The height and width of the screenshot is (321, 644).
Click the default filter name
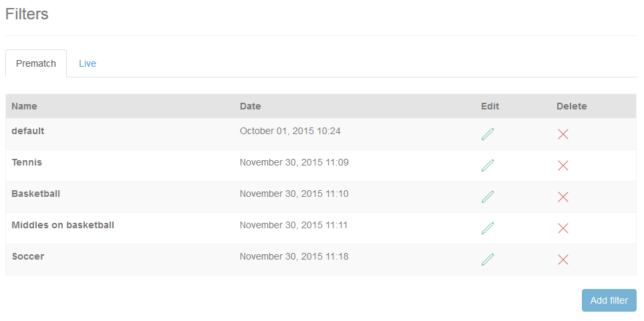(28, 131)
